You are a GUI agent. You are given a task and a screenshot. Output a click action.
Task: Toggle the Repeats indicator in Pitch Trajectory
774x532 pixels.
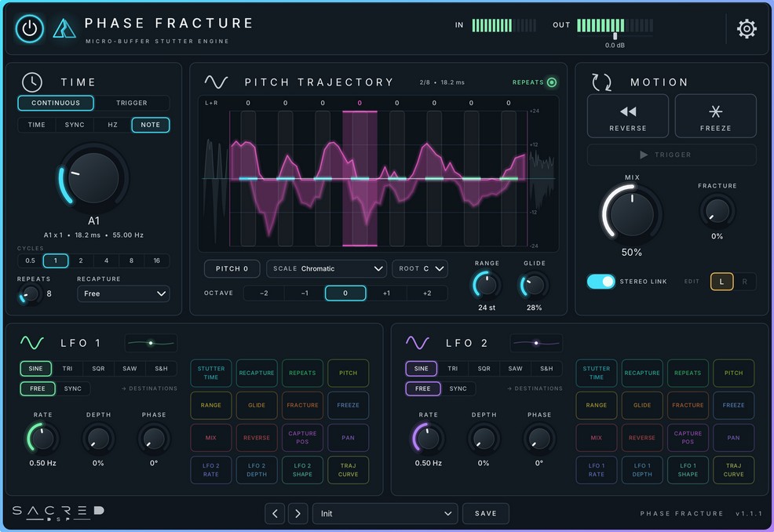[552, 82]
